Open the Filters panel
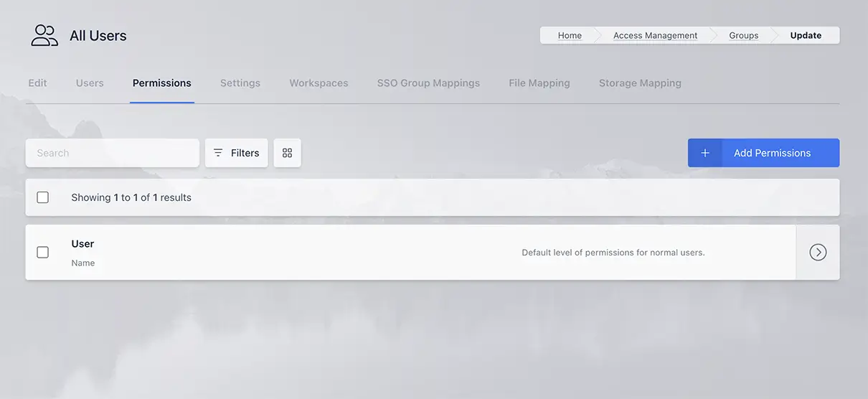 coord(236,153)
